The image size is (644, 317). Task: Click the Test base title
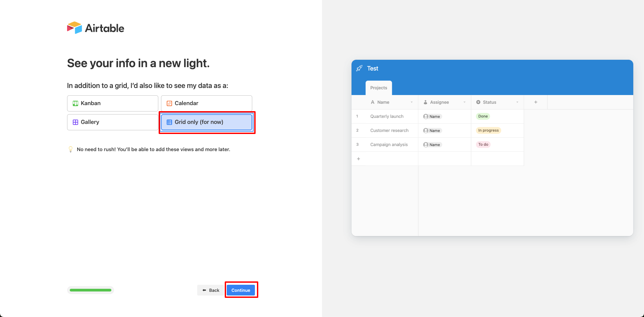tap(373, 68)
